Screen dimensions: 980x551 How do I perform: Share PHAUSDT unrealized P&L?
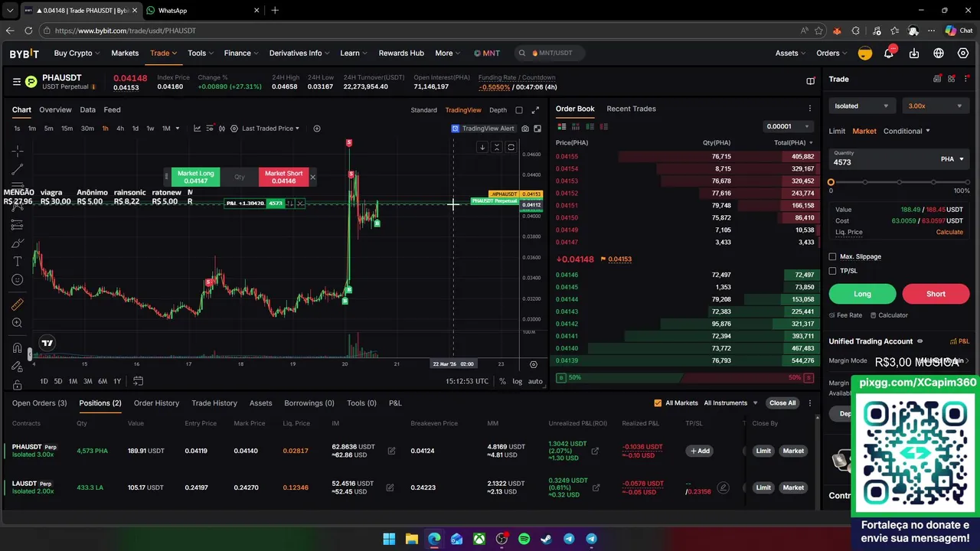595,451
